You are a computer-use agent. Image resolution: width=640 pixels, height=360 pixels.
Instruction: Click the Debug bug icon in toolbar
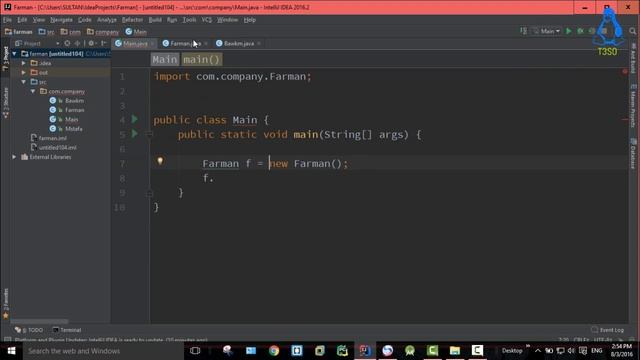(x=580, y=31)
